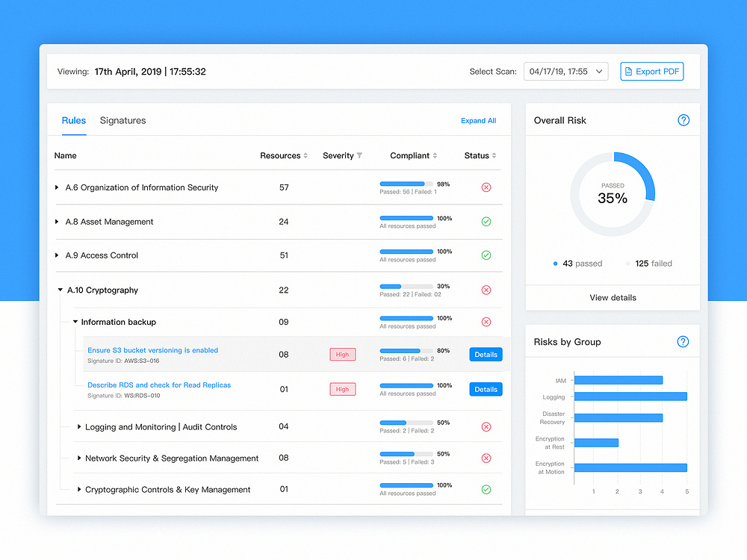Select the Rules tab
Viewport: 747px width, 560px height.
(73, 120)
